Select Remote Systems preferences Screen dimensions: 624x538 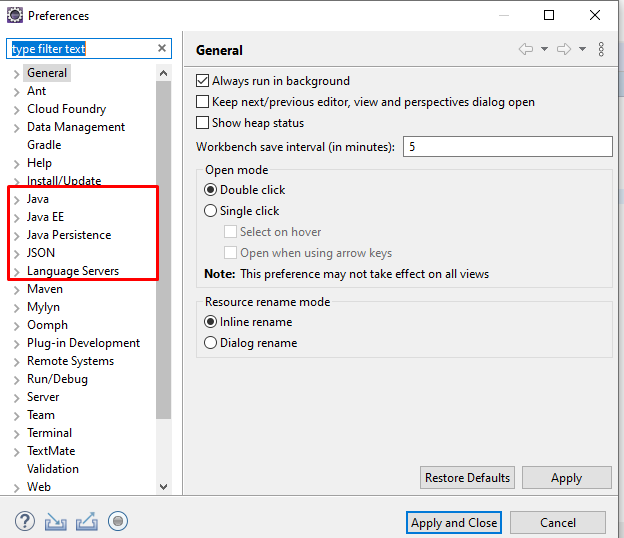pyautogui.click(x=70, y=361)
